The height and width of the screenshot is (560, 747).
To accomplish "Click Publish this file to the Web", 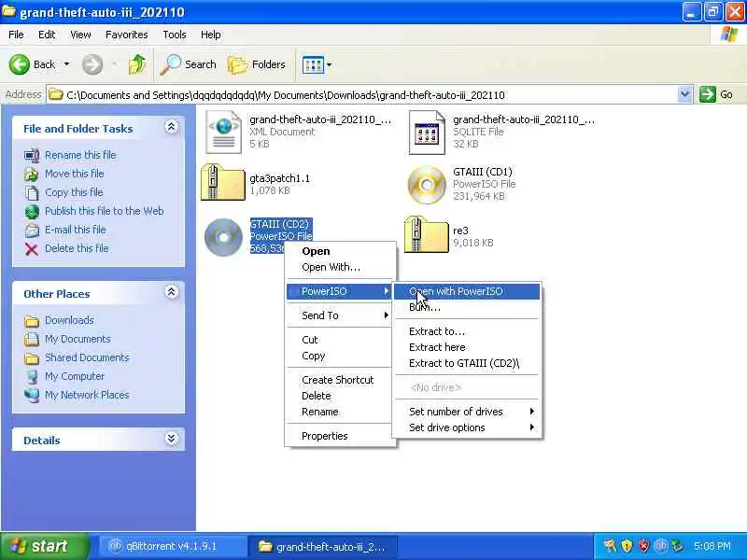I will tap(105, 211).
